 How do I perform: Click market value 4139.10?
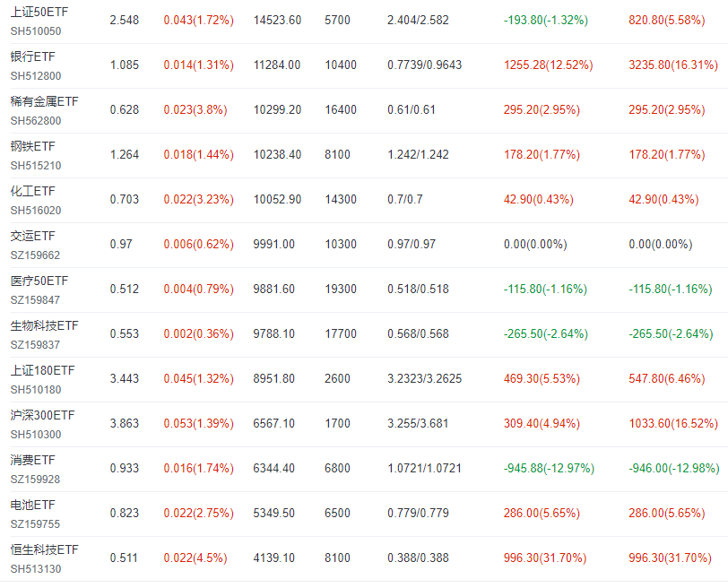274,558
